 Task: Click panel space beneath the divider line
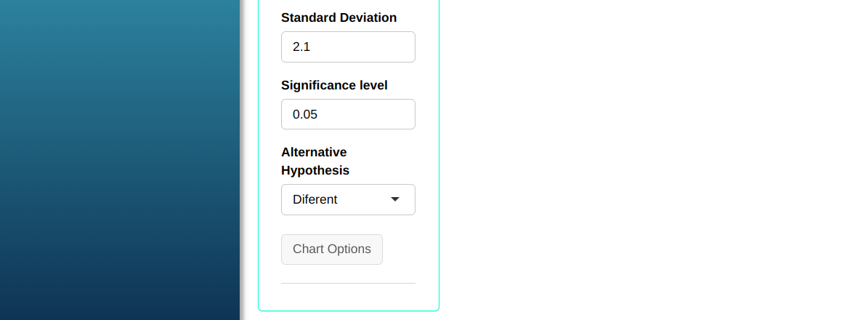coord(348,297)
